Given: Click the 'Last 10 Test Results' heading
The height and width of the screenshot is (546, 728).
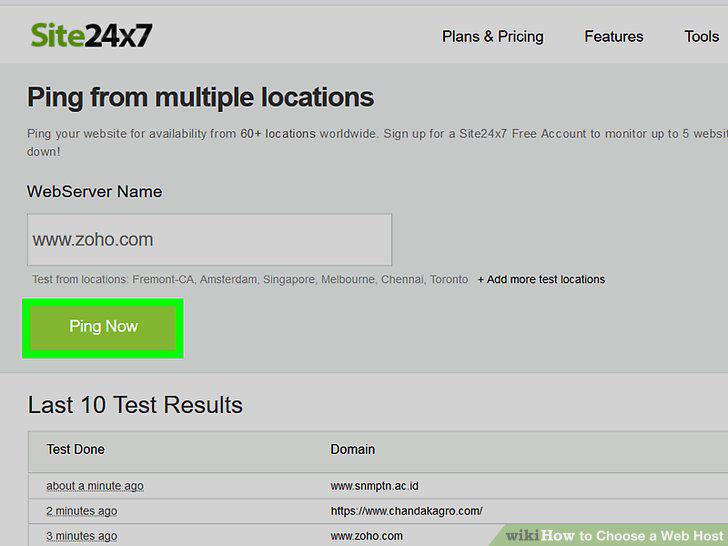Looking at the screenshot, I should [x=135, y=405].
